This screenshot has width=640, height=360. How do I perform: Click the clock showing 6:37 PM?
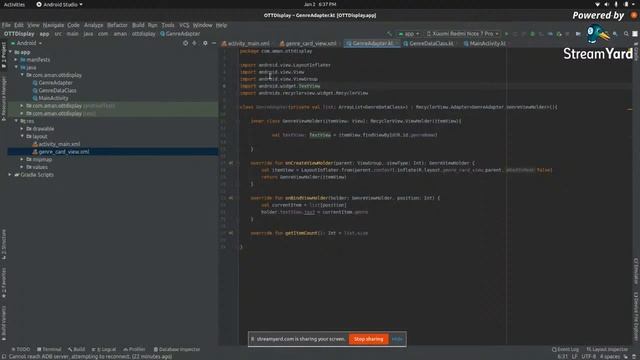click(x=320, y=4)
